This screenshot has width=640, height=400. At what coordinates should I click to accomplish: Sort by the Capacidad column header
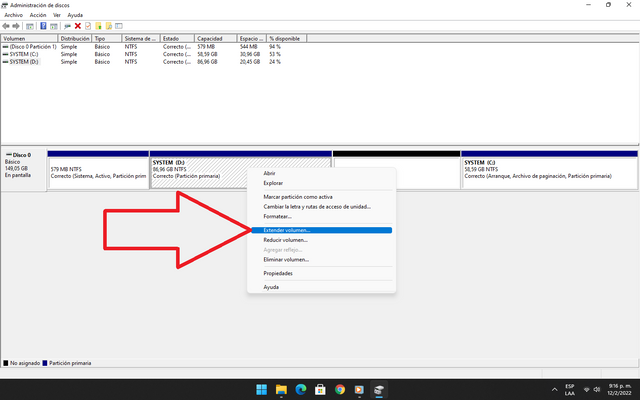point(216,38)
